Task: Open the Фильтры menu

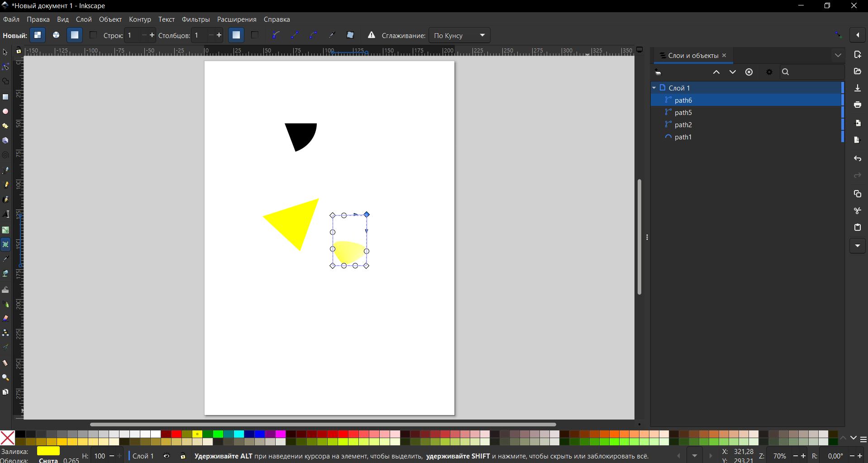Action: point(196,19)
